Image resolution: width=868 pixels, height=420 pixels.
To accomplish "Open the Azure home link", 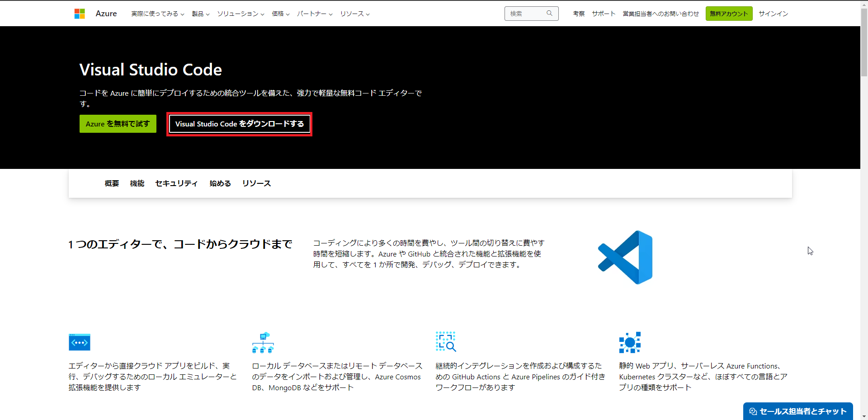I will coord(106,14).
